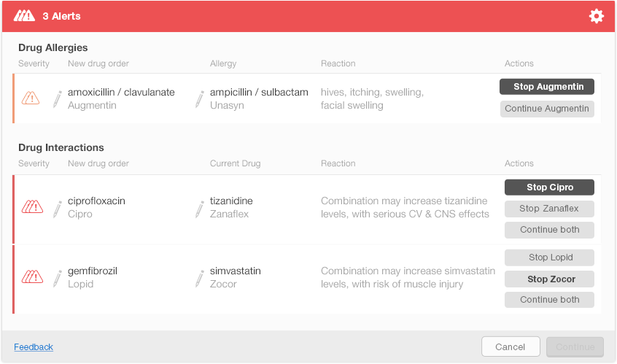
Task: Click the Cipro interaction severity warning icon
Action: [x=32, y=206]
